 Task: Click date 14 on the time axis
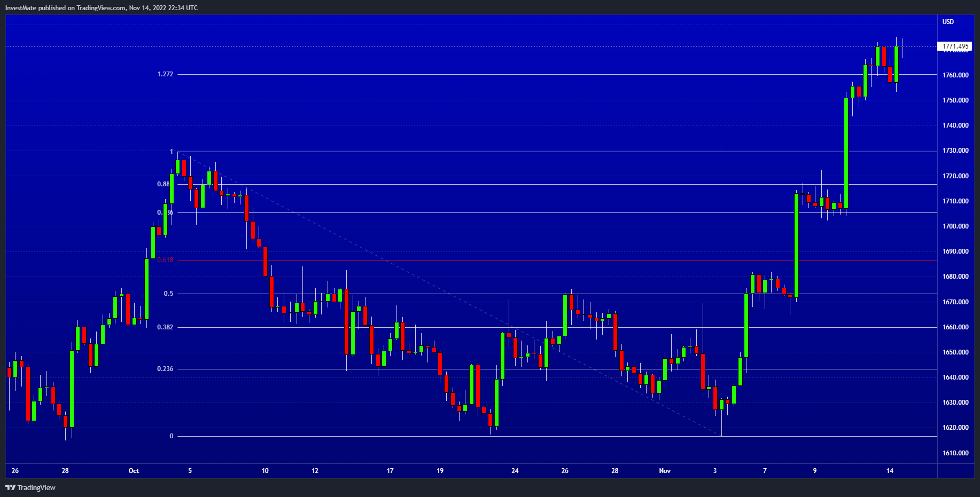click(890, 471)
